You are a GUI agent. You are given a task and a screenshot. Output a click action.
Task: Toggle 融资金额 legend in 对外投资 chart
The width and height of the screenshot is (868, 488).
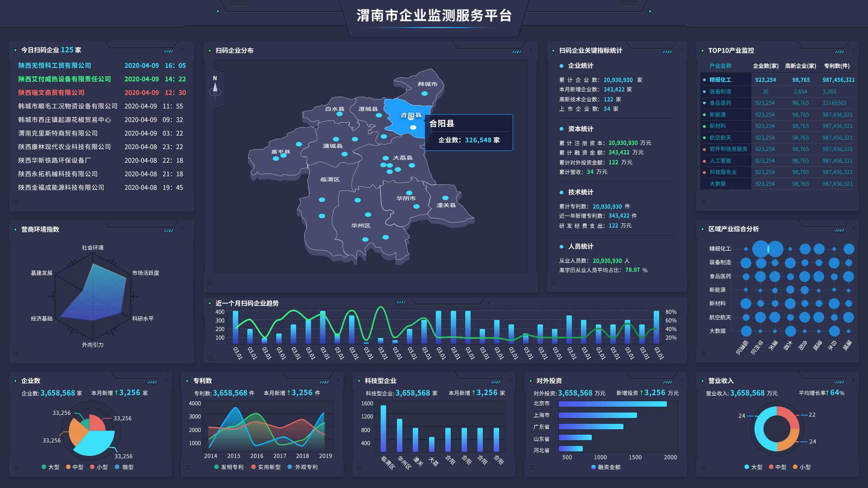[606, 467]
